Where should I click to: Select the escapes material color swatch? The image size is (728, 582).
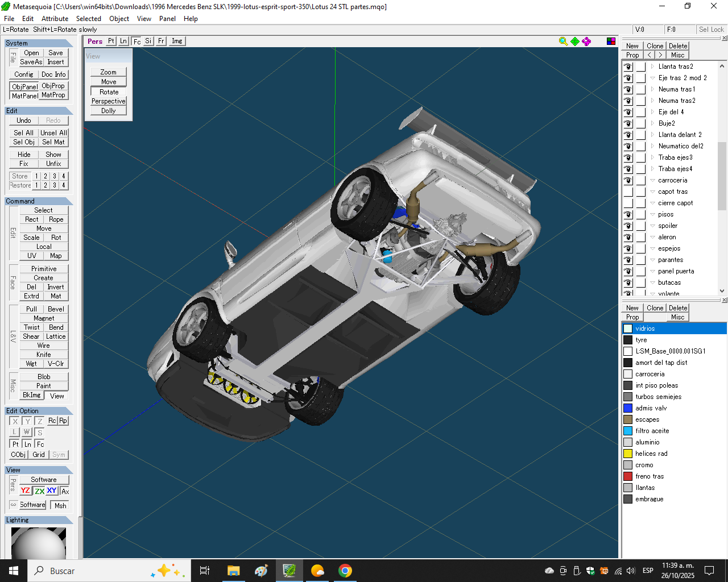coord(628,419)
